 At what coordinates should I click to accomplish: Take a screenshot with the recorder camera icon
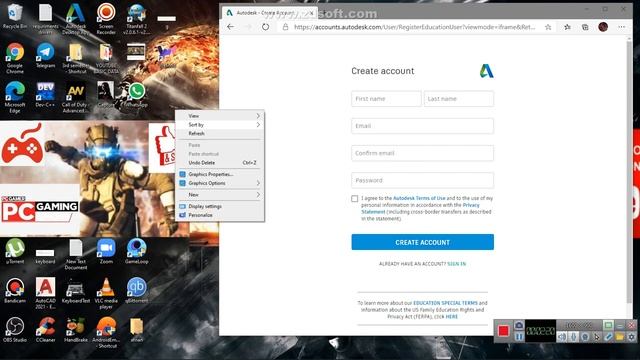point(519,325)
